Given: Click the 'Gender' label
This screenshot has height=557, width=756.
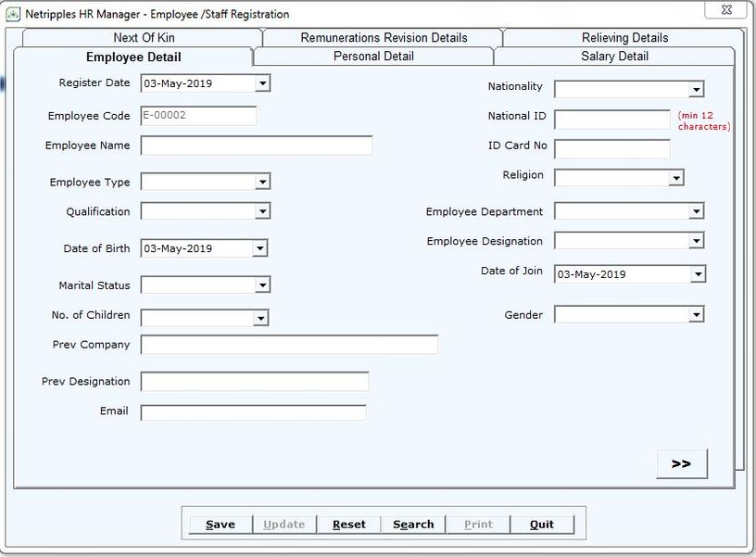Looking at the screenshot, I should click(523, 315).
